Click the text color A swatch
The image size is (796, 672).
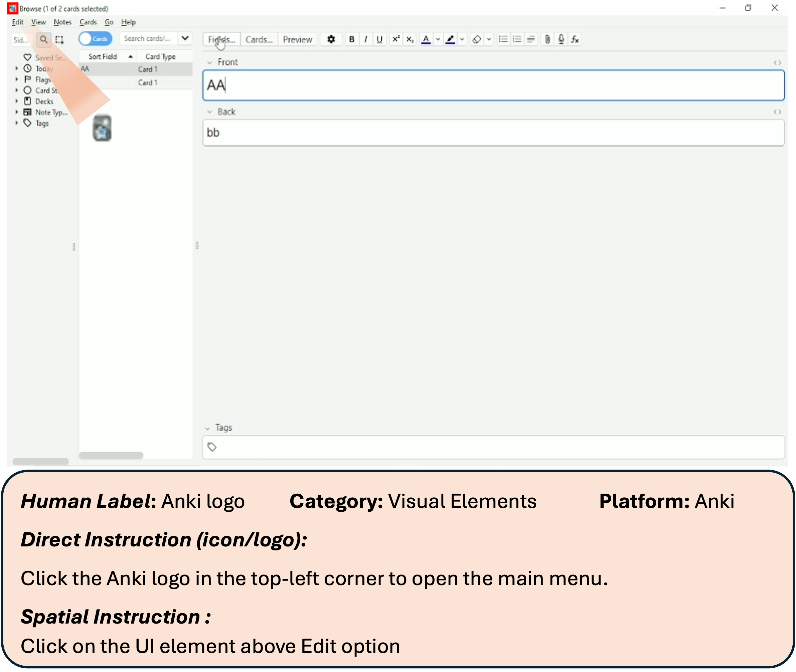click(426, 39)
